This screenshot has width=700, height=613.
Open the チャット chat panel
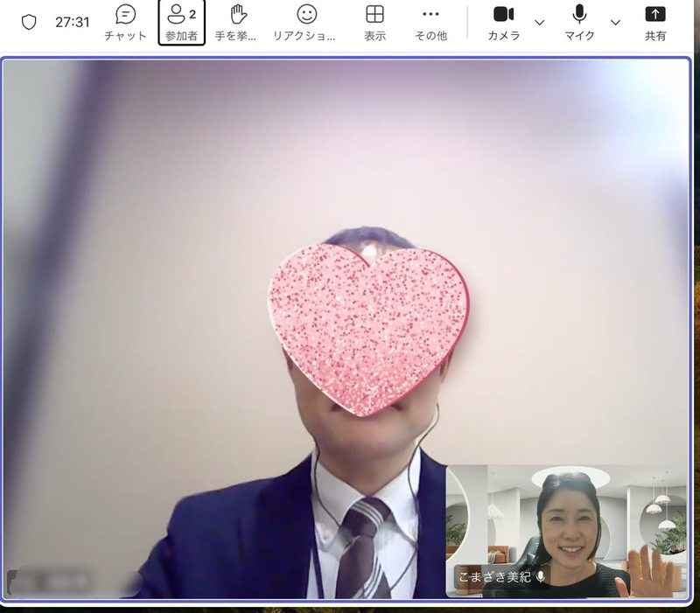(x=125, y=22)
